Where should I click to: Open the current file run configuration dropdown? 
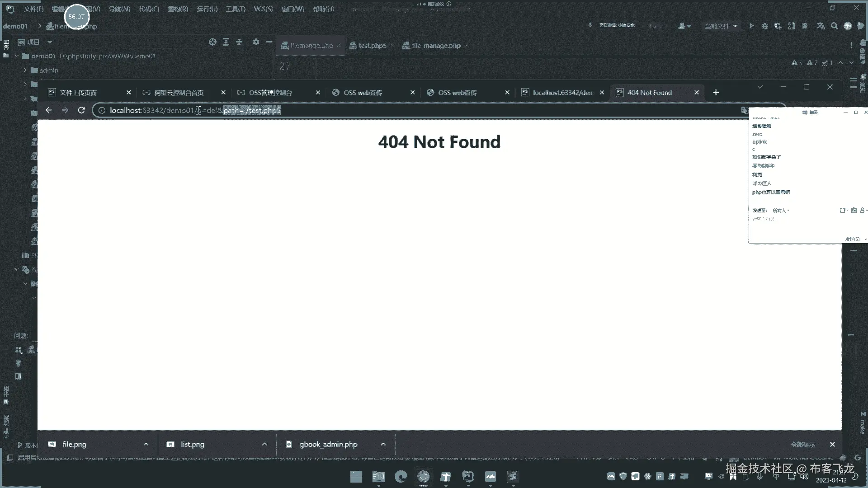click(x=721, y=26)
